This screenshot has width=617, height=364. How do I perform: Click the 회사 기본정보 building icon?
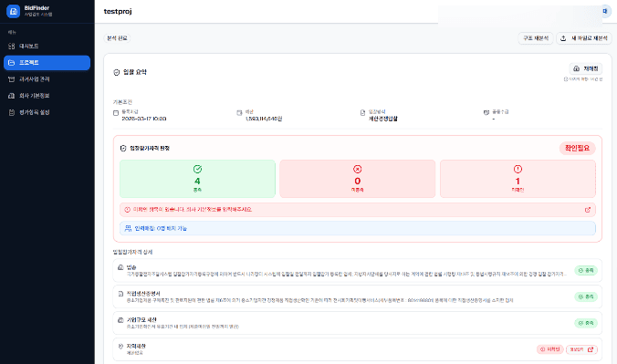[12, 96]
